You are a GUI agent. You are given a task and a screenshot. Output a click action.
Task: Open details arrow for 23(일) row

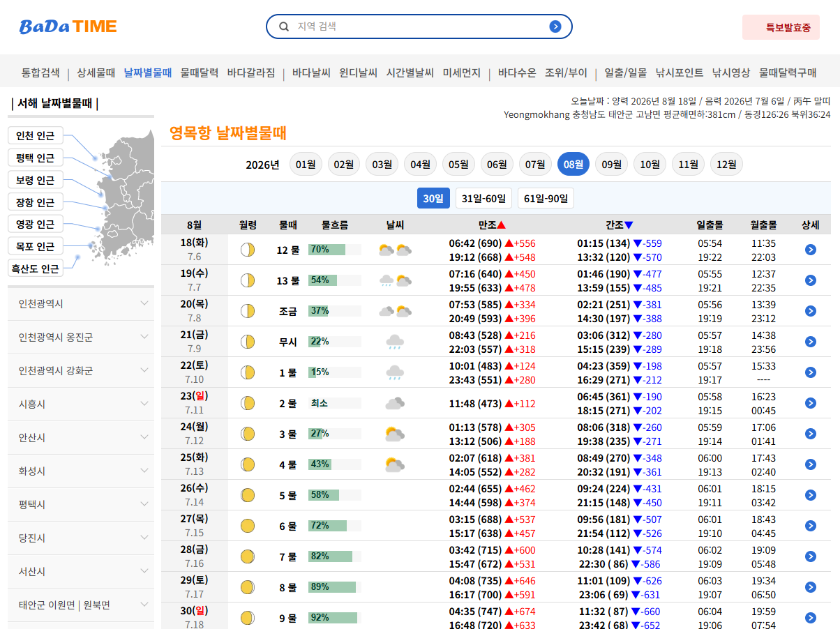(810, 403)
